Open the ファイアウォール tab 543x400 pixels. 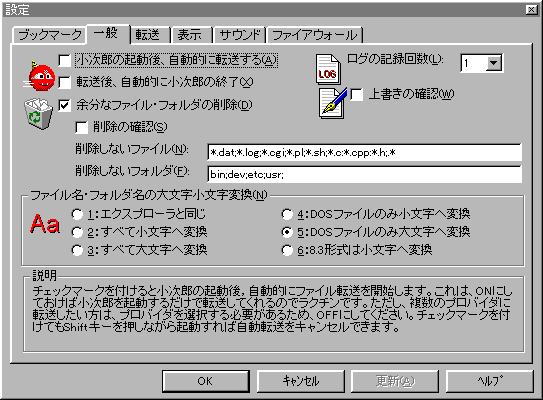(315, 35)
